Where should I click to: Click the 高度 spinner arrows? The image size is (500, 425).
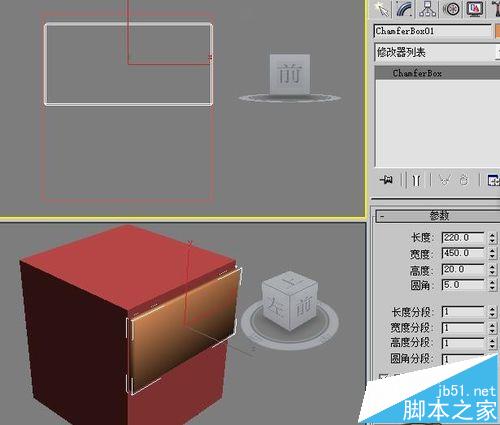tap(492, 269)
